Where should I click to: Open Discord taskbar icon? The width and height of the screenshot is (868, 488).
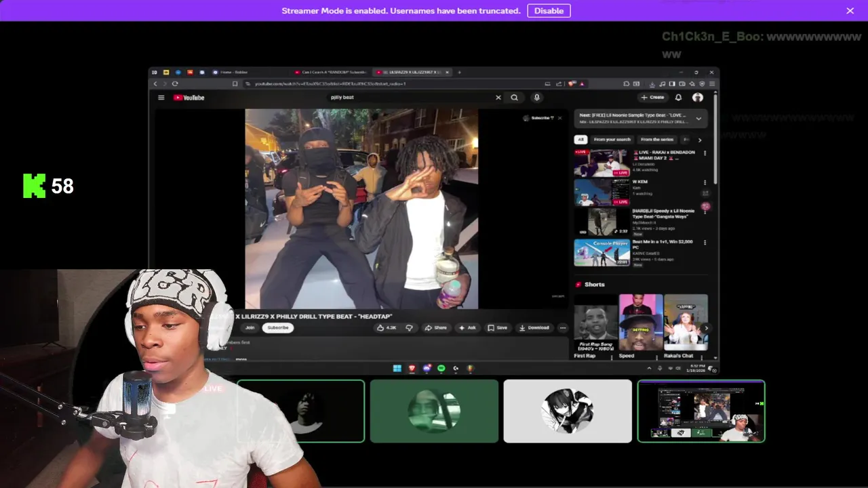pos(427,369)
